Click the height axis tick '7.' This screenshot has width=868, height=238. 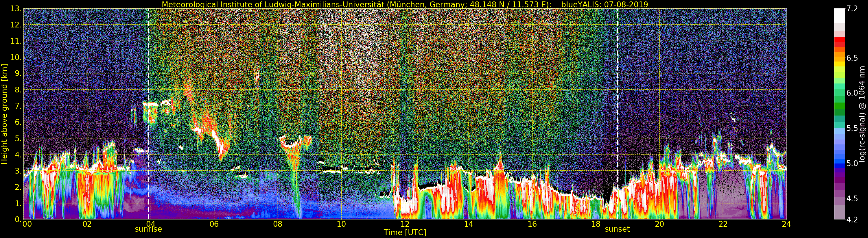click(x=18, y=106)
